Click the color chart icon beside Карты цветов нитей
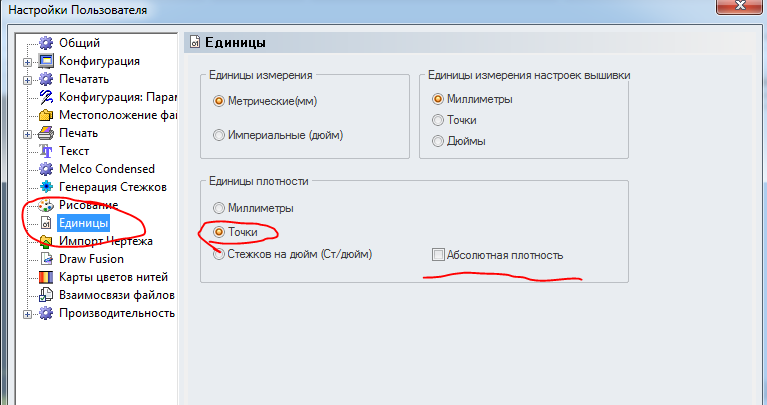Screen dimensions: 767x405 [x=46, y=277]
